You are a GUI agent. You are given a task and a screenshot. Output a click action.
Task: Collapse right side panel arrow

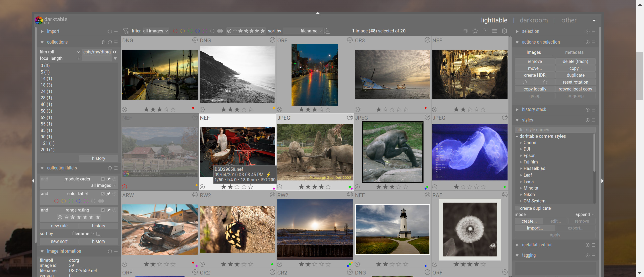point(602,181)
